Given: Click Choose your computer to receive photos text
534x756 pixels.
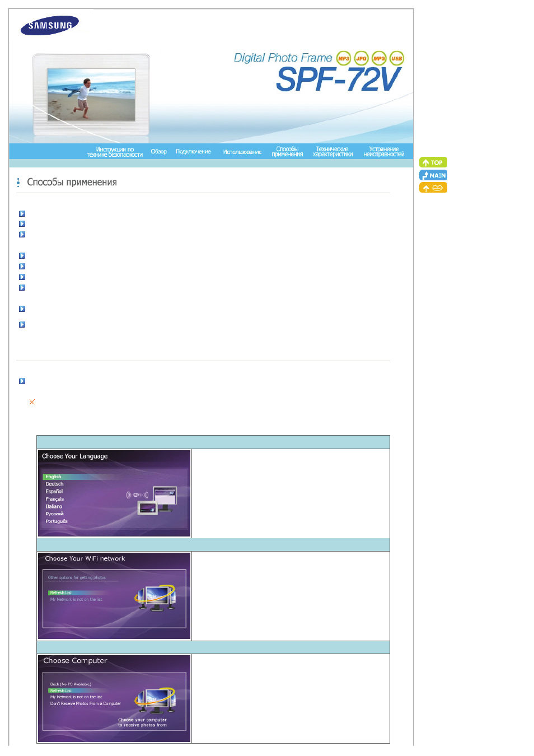Looking at the screenshot, I should click(x=142, y=722).
